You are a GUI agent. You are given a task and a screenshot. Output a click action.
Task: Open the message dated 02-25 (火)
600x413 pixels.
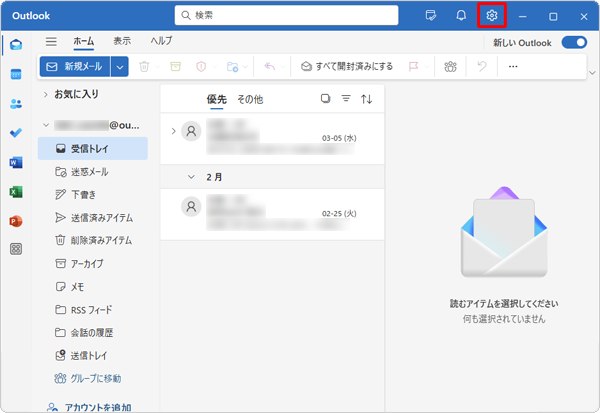tap(272, 214)
